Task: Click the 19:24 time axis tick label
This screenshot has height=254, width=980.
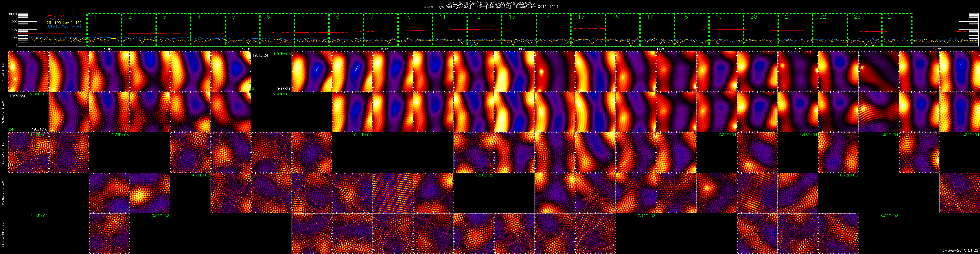Action: (x=661, y=49)
